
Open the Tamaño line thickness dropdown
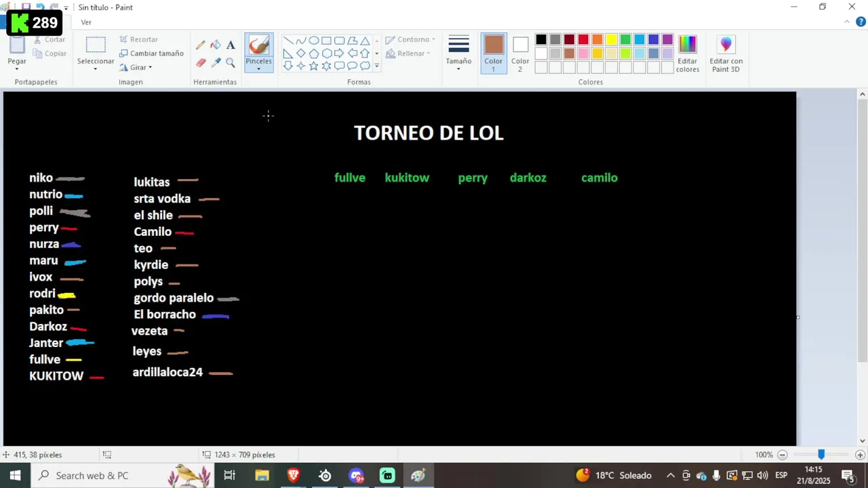[x=458, y=54]
